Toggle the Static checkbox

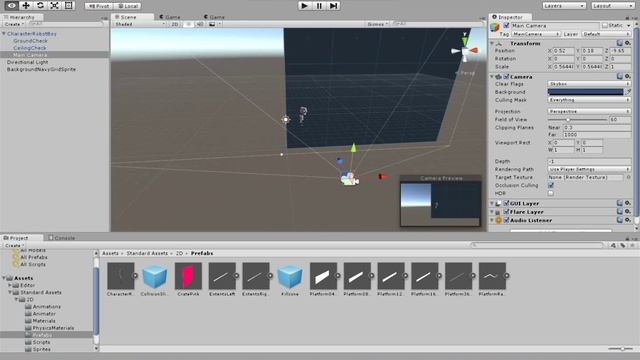point(605,25)
